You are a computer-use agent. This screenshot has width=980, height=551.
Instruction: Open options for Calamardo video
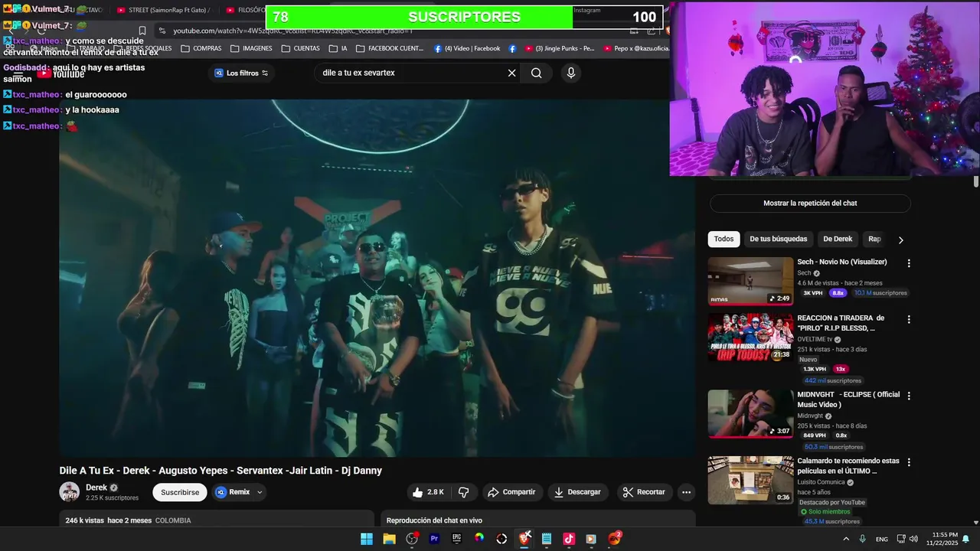[x=909, y=462]
